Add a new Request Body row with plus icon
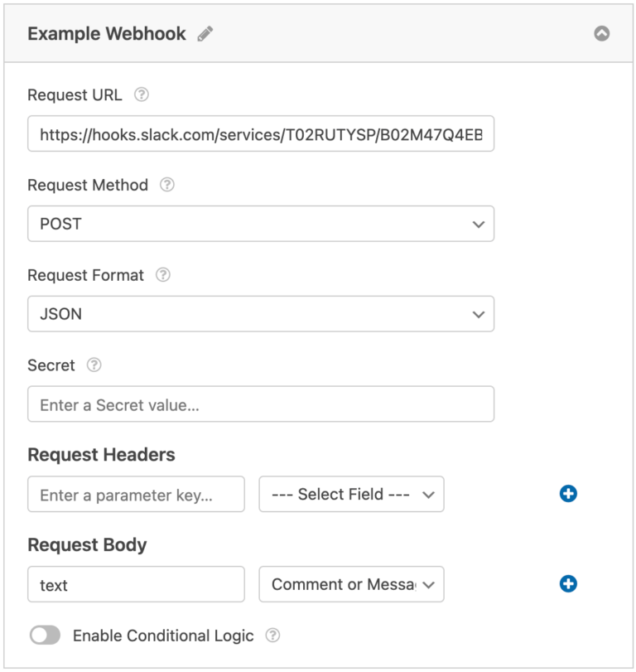Screen dimensions: 636x672 (568, 584)
